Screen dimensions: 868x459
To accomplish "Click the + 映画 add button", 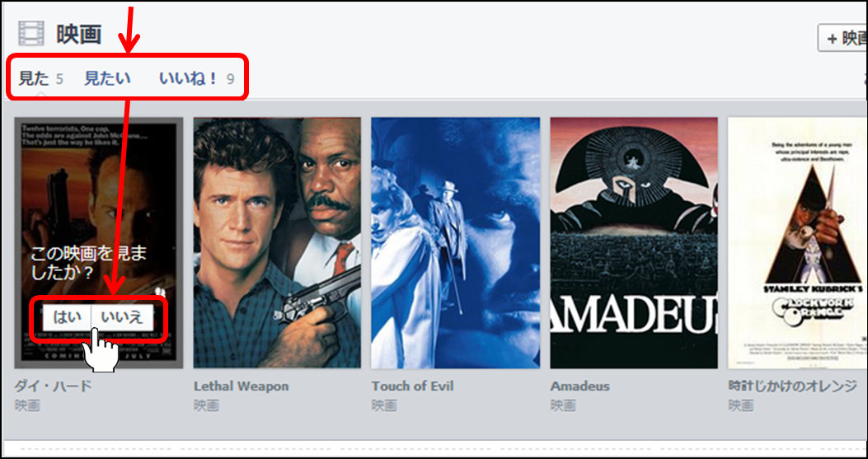I will (842, 38).
